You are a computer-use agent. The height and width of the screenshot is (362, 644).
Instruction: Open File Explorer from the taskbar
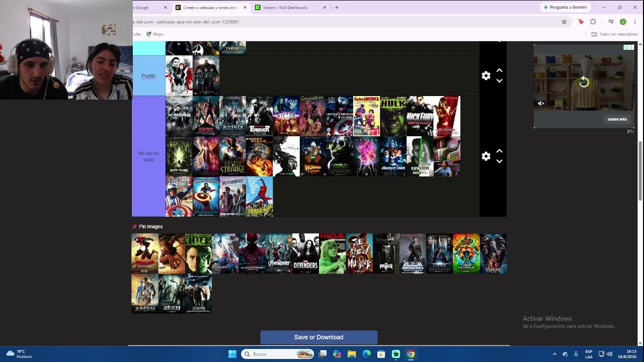352,354
